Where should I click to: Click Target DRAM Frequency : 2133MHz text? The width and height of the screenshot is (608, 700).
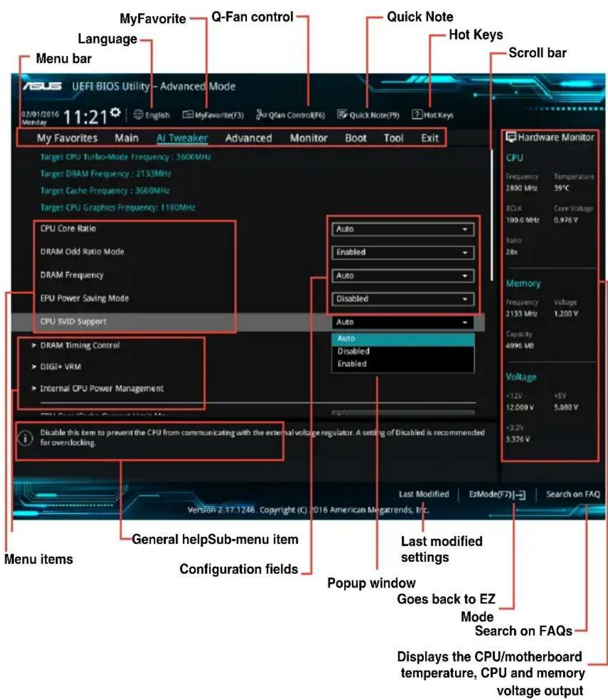tap(106, 174)
